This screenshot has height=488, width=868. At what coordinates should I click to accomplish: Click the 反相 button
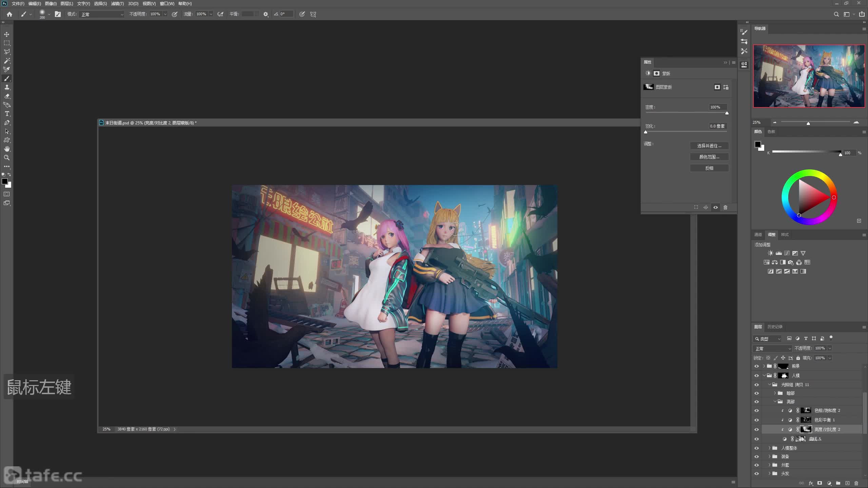pos(709,168)
